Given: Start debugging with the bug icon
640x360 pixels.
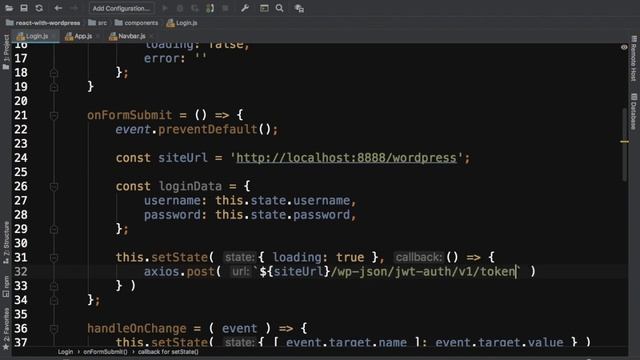Looking at the screenshot, I should tap(180, 8).
